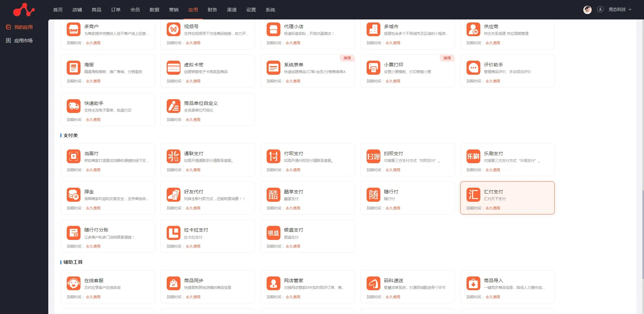
Task: Open the 好友代付 icon
Action: (173, 195)
